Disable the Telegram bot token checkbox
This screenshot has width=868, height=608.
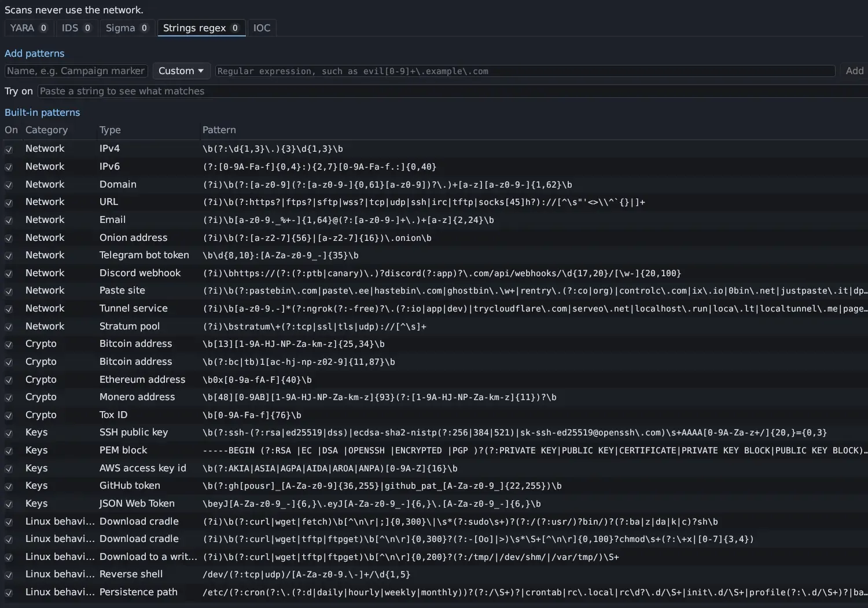(x=9, y=256)
